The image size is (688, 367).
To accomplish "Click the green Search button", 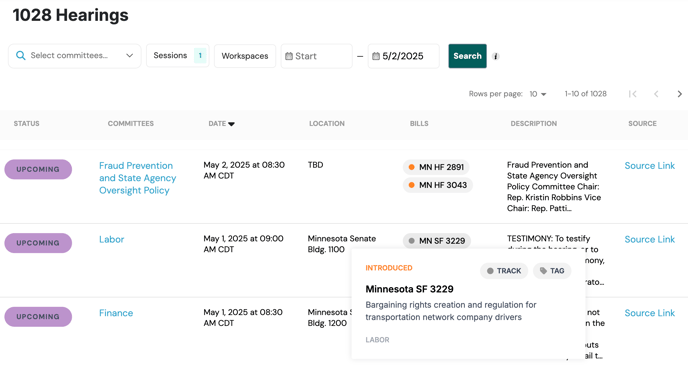I will click(467, 56).
